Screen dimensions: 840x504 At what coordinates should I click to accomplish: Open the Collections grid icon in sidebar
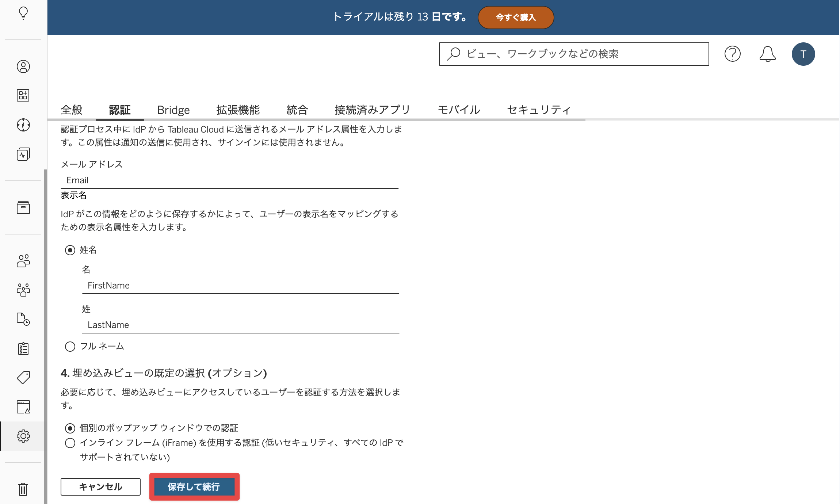(23, 95)
